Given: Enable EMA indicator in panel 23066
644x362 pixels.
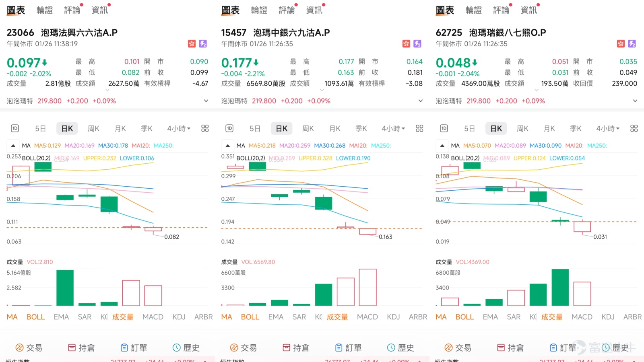Looking at the screenshot, I should click(61, 317).
